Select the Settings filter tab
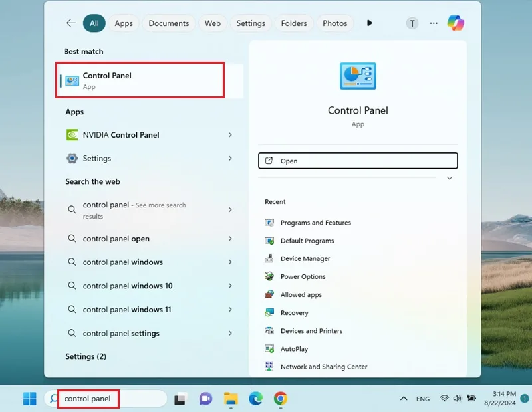The width and height of the screenshot is (532, 412). pyautogui.click(x=251, y=23)
